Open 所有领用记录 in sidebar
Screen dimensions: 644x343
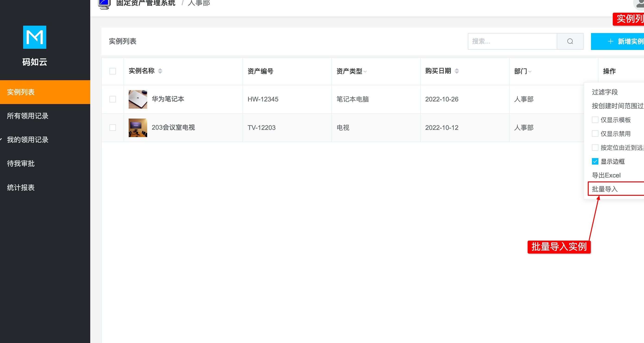(45, 116)
